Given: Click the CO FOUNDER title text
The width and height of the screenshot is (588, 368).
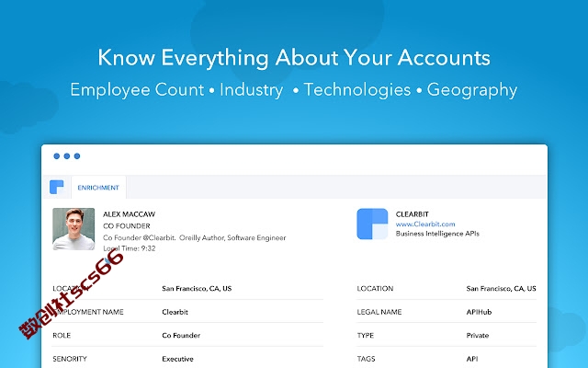Looking at the screenshot, I should [127, 226].
